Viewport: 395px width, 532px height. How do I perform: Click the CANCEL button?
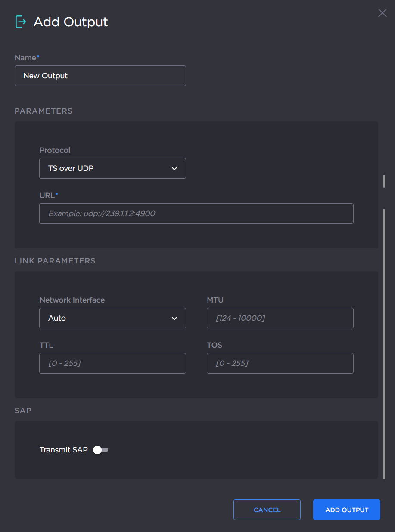coord(267,510)
